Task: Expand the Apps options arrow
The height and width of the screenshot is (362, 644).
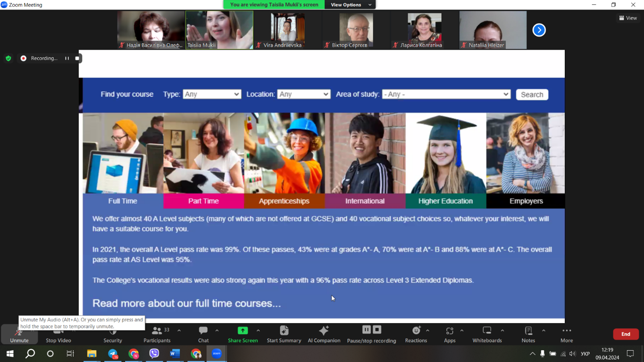Action: tap(462, 331)
